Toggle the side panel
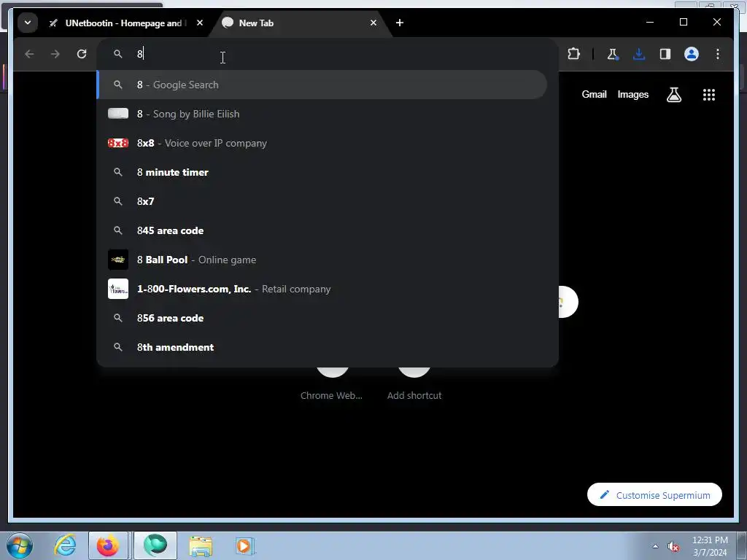This screenshot has height=560, width=747. coord(665,54)
